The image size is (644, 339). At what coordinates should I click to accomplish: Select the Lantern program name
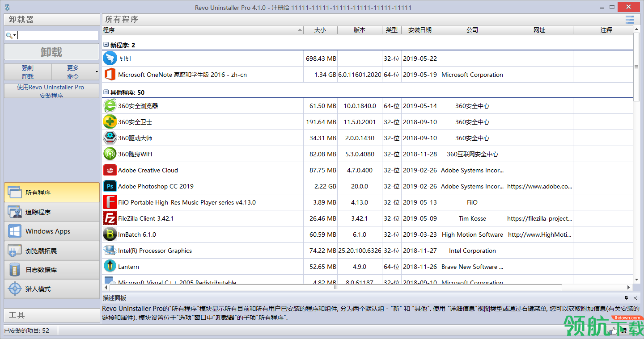click(x=128, y=267)
